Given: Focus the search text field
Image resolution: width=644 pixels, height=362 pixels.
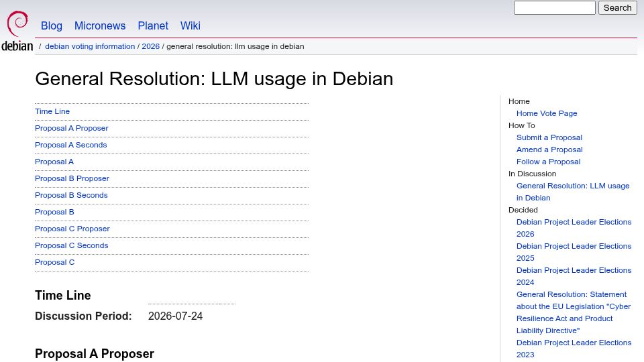Looking at the screenshot, I should (555, 8).
